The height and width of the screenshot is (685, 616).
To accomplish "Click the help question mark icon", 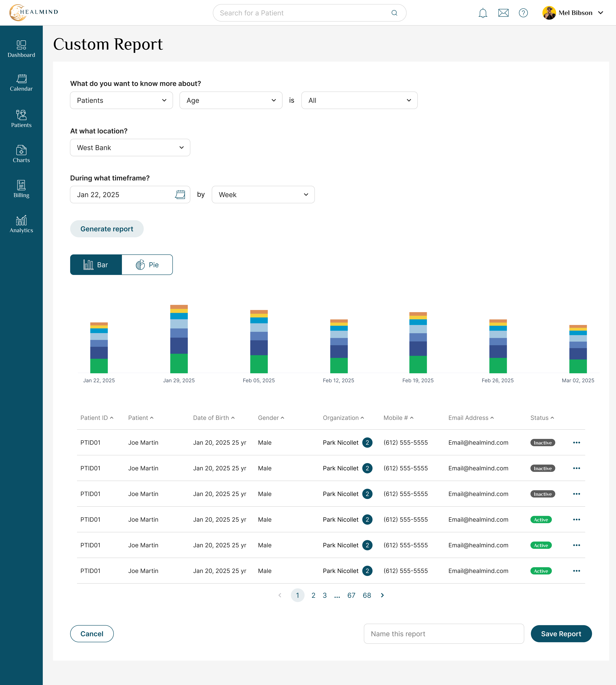I will click(523, 13).
